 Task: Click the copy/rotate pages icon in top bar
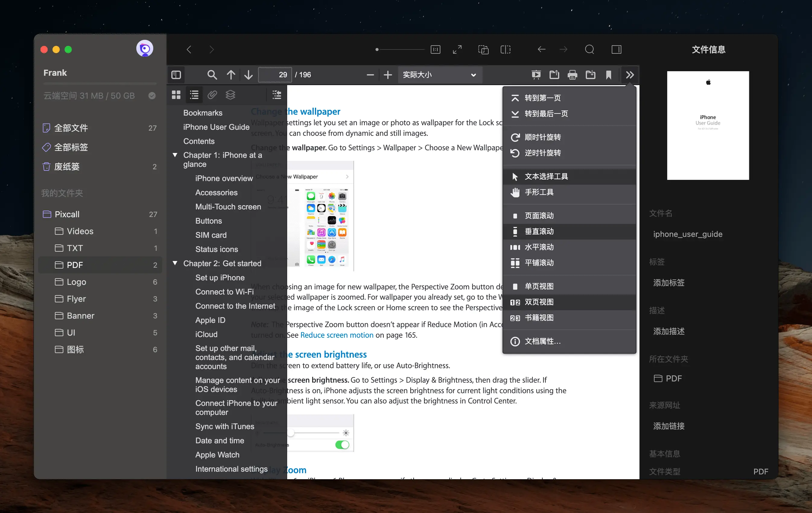pos(483,49)
